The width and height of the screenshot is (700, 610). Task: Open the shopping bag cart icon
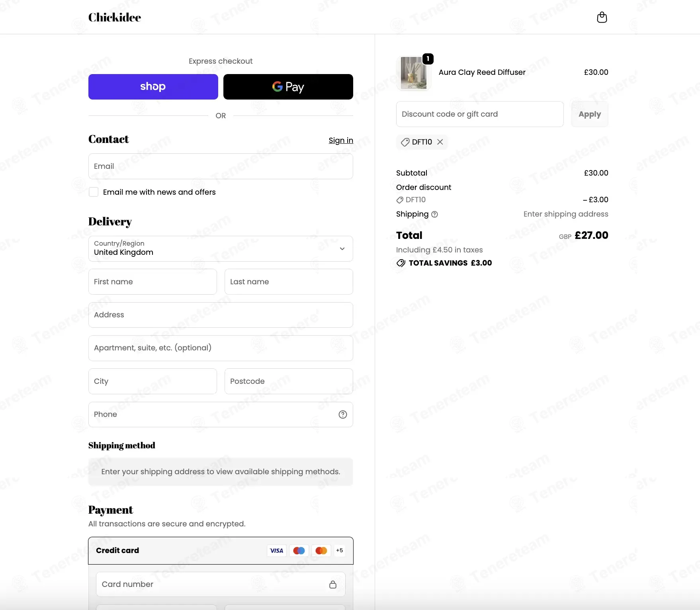602,17
